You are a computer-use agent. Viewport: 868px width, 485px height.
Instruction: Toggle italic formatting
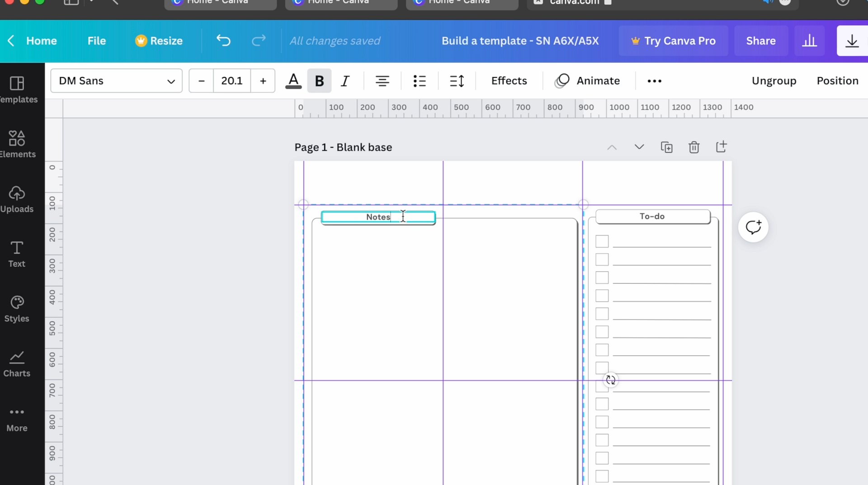345,80
